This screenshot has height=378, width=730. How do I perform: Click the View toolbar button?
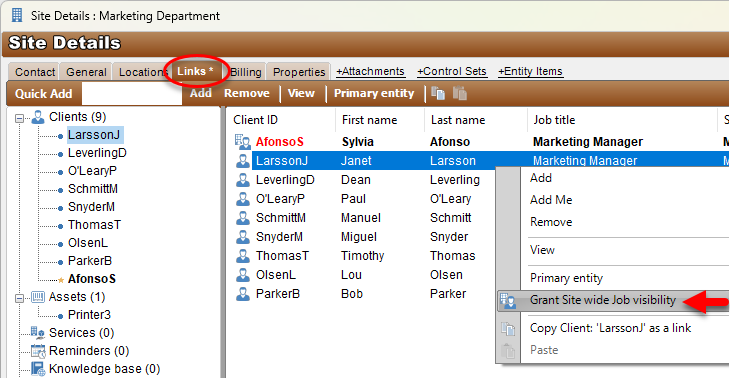[x=301, y=93]
